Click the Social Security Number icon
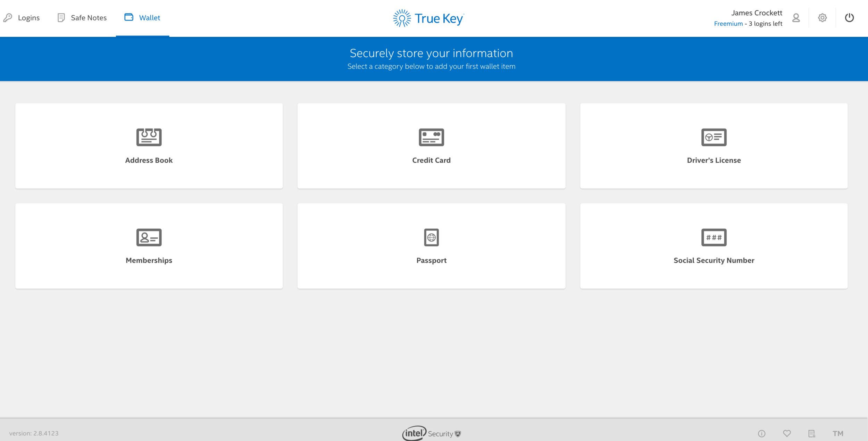The height and width of the screenshot is (441, 868). click(x=713, y=237)
